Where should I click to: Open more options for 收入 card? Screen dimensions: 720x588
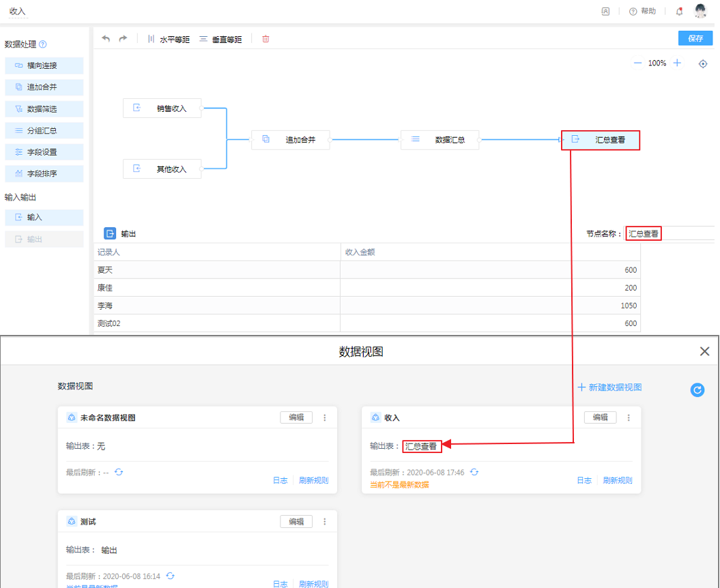[x=629, y=417]
